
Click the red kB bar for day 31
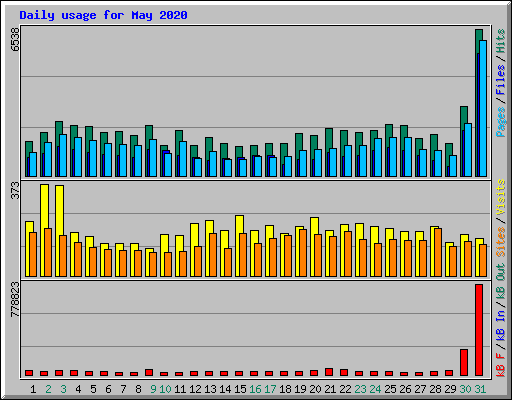coord(479,330)
